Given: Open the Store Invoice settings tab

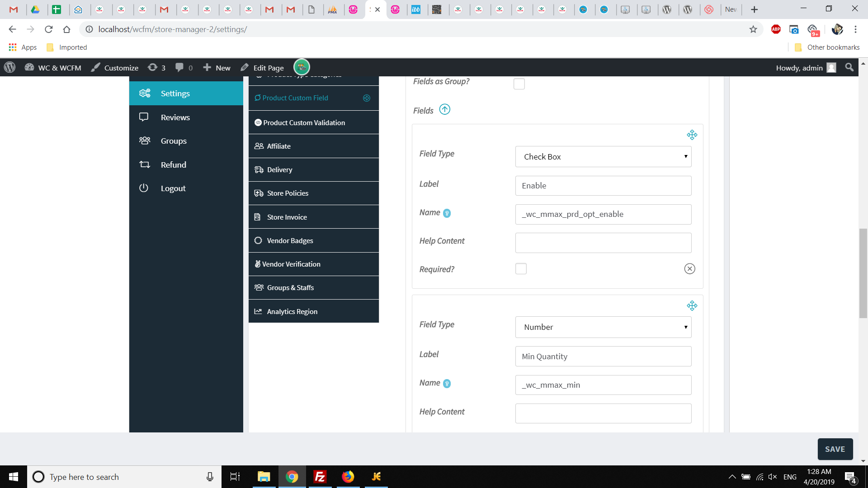Looking at the screenshot, I should 313,217.
